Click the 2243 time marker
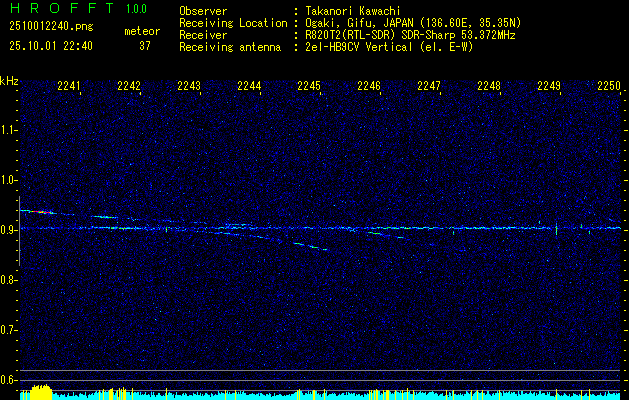 (x=189, y=85)
